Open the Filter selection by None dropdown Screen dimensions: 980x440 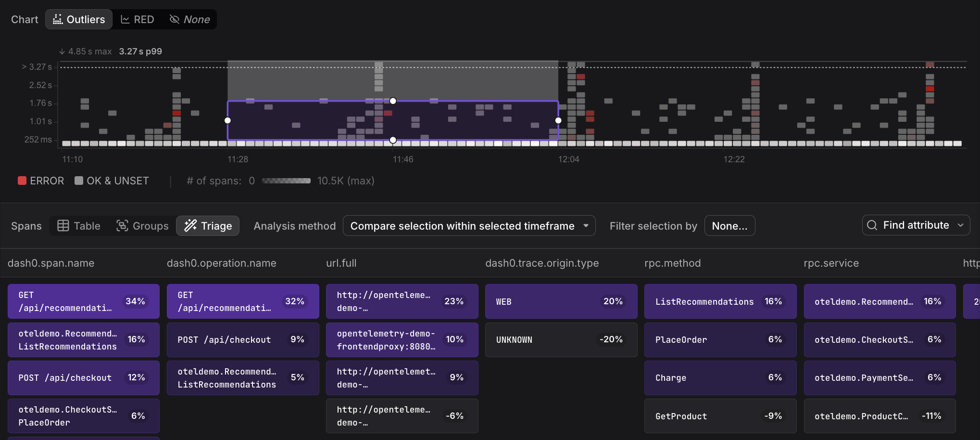tap(729, 226)
